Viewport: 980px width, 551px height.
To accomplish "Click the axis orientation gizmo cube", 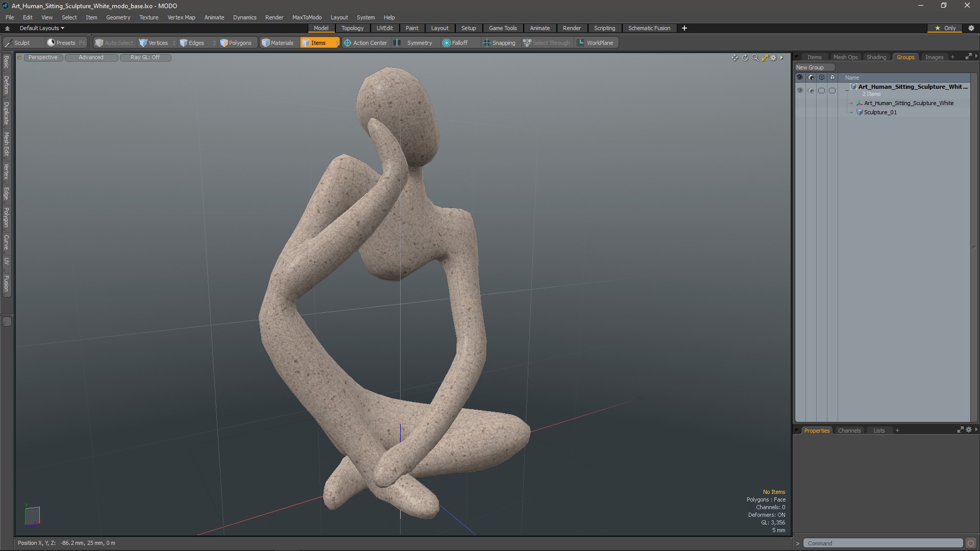I will [32, 515].
